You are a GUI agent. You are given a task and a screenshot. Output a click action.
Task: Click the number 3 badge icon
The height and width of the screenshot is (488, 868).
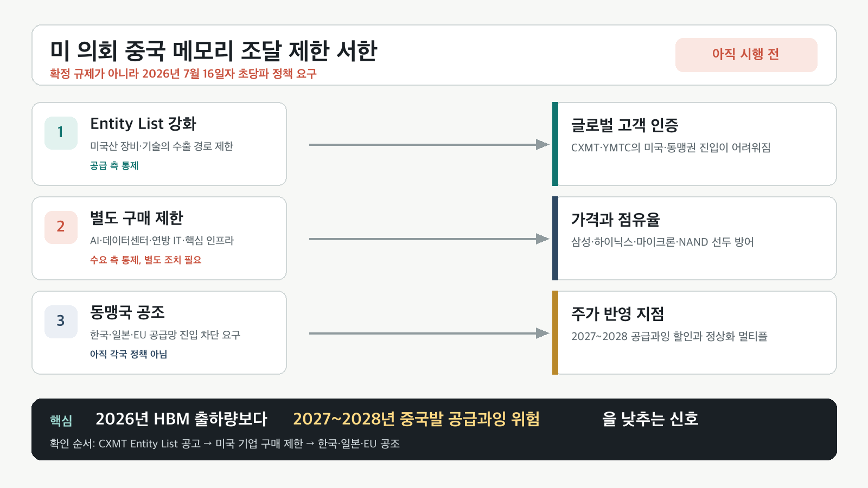[61, 322]
